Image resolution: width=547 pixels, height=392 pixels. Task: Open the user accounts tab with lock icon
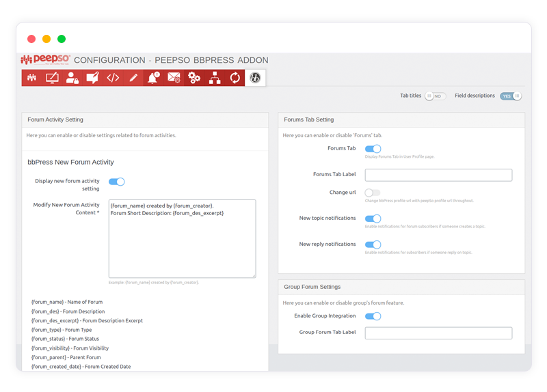pyautogui.click(x=72, y=78)
